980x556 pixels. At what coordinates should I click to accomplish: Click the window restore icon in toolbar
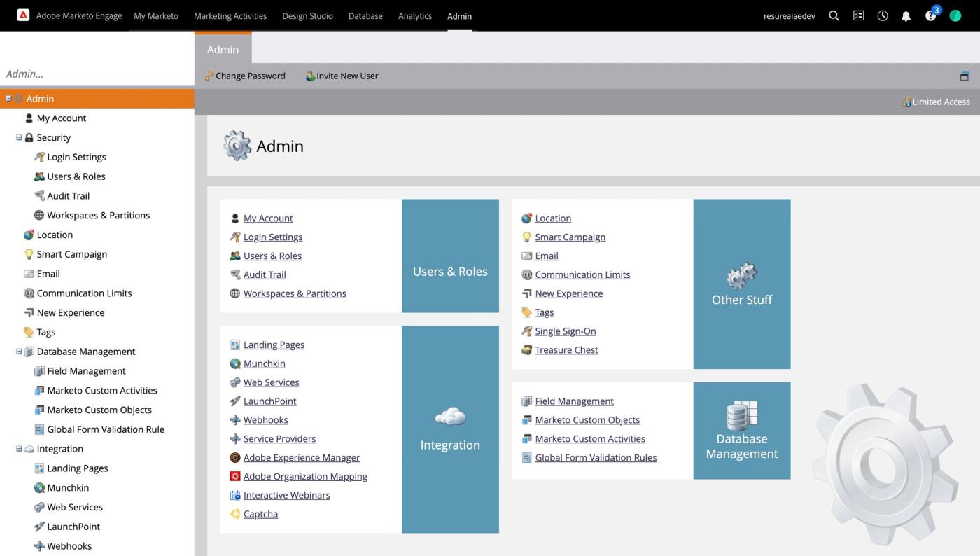click(964, 76)
